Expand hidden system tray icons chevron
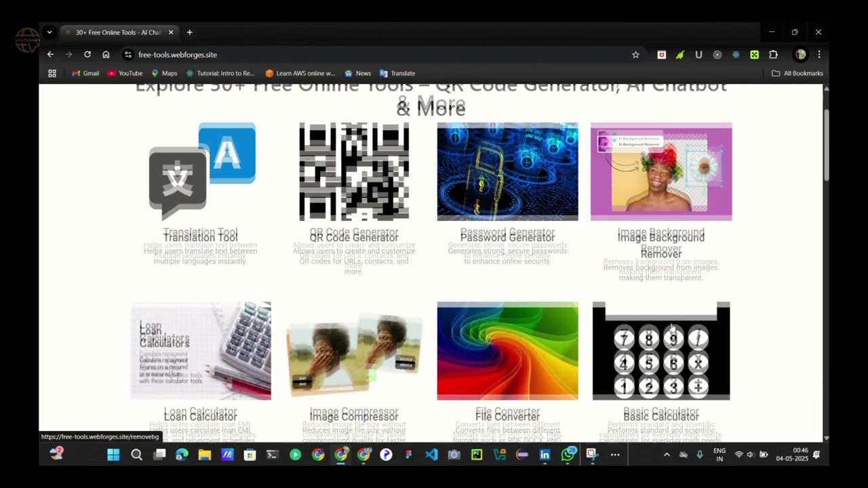Viewport: 868px width, 488px height. coord(667,455)
